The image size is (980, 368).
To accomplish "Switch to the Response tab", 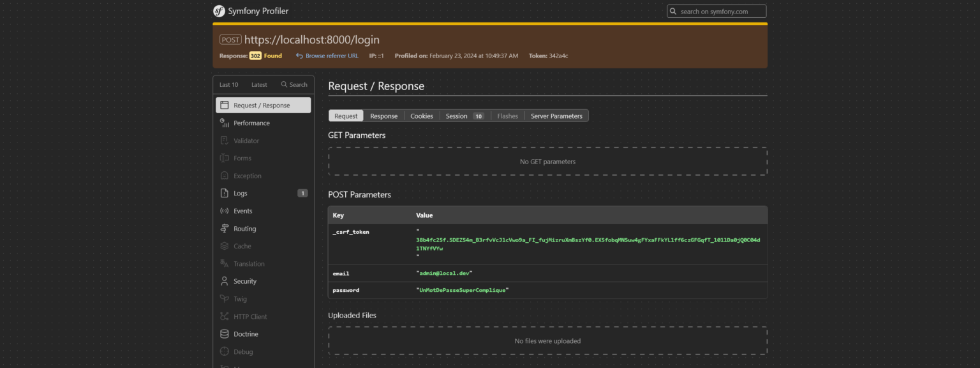I will point(383,116).
